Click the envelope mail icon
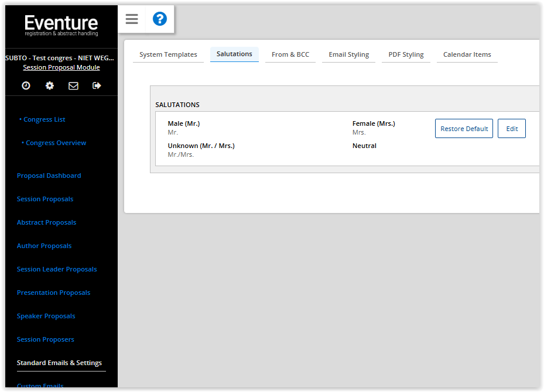This screenshot has height=392, width=544. (73, 85)
